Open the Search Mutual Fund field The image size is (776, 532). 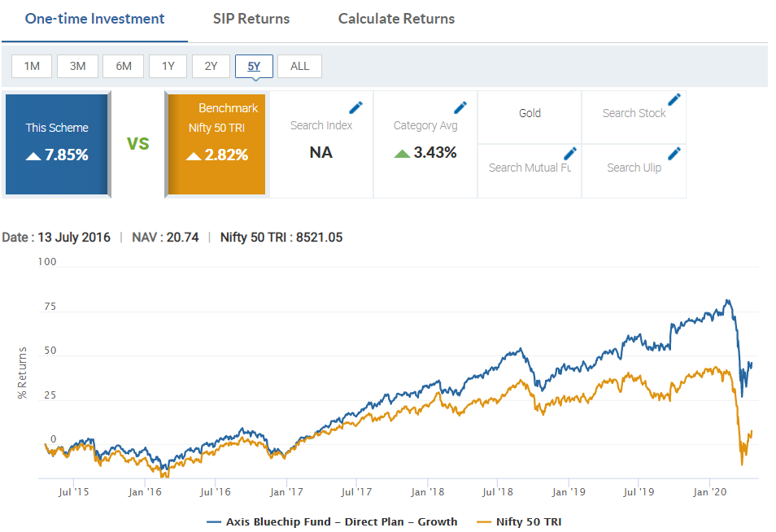pyautogui.click(x=530, y=168)
